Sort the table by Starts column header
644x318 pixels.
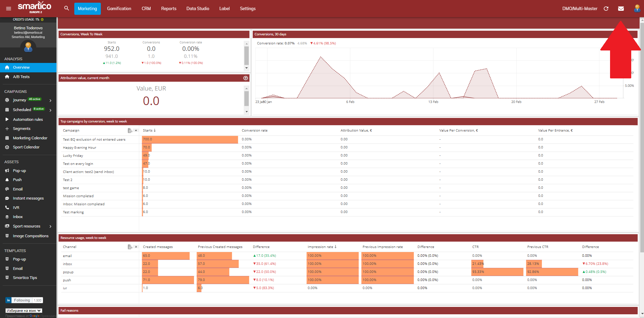[149, 131]
